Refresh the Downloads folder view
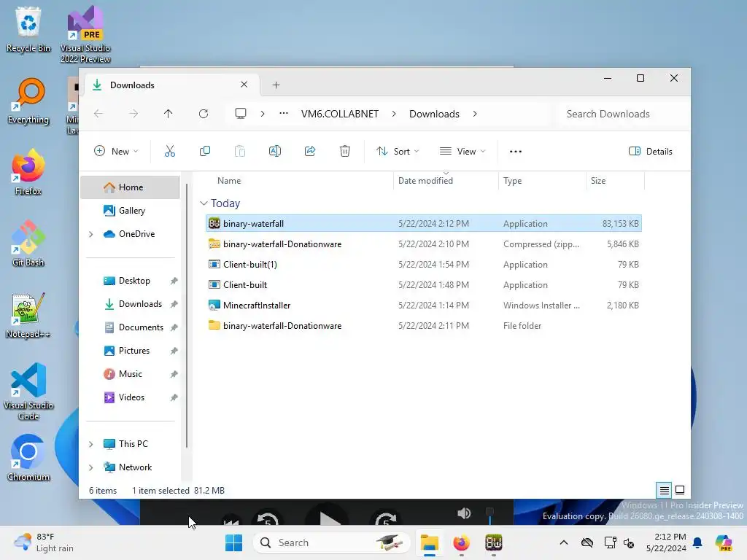The height and width of the screenshot is (560, 747). pos(204,114)
